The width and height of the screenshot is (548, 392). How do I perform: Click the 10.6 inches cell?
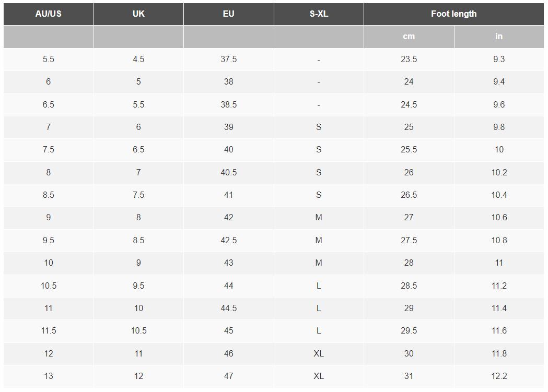pyautogui.click(x=499, y=218)
